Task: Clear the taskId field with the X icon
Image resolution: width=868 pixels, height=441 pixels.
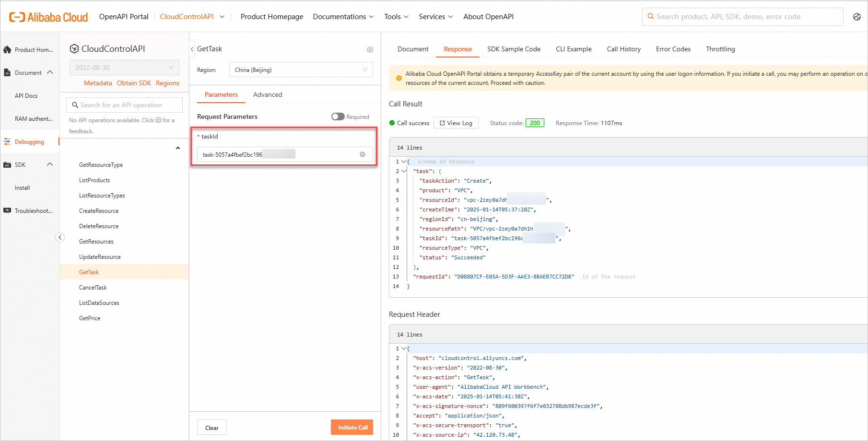Action: pos(363,154)
